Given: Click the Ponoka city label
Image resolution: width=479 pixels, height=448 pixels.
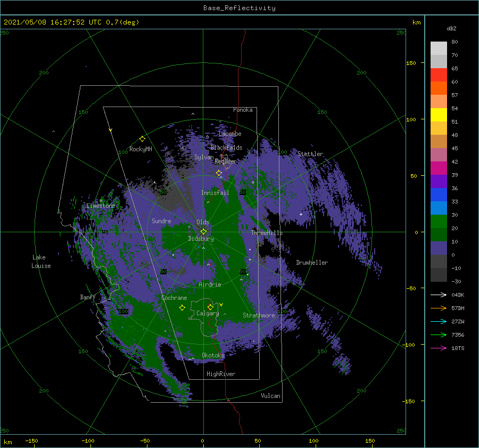Looking at the screenshot, I should click(243, 110).
